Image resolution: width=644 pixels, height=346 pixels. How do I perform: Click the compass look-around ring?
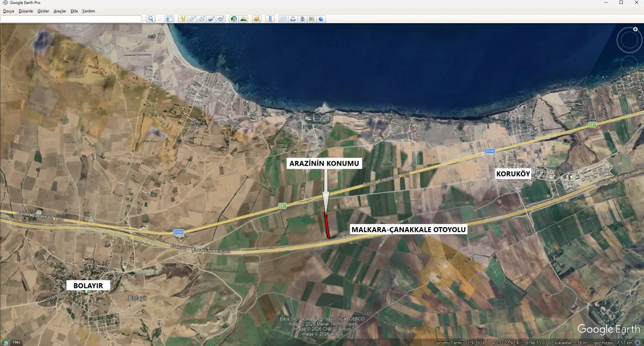point(629,41)
